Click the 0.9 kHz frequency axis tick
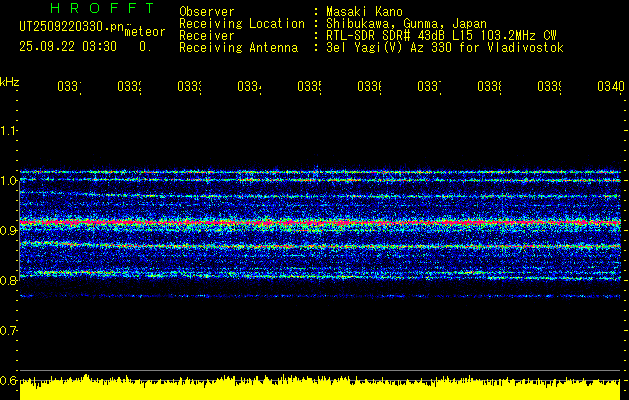 pyautogui.click(x=9, y=231)
